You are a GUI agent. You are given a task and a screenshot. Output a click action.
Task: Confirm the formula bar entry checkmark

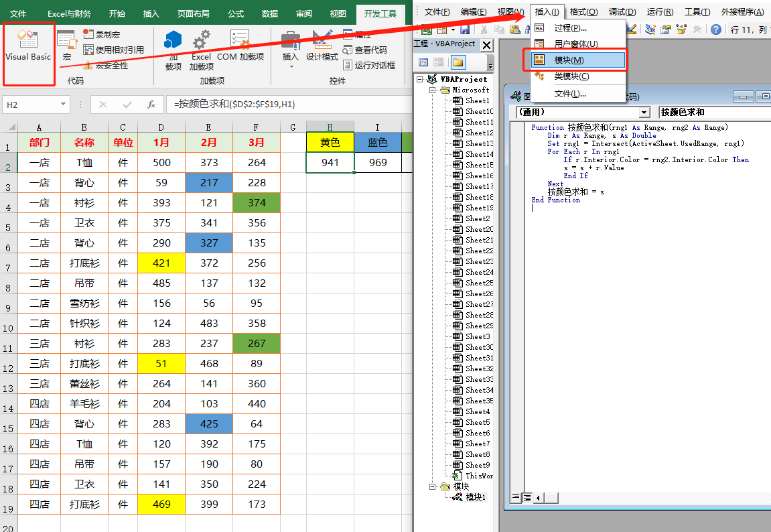(x=127, y=105)
